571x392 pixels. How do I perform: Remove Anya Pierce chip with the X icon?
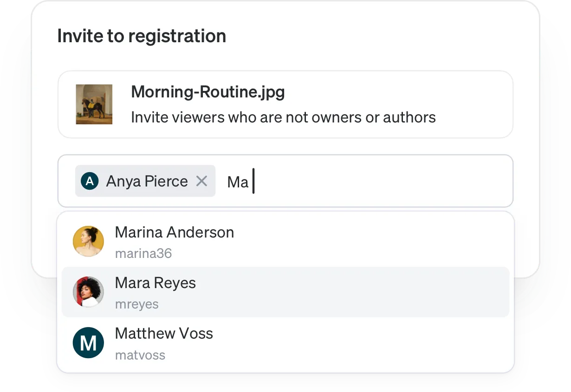[201, 181]
